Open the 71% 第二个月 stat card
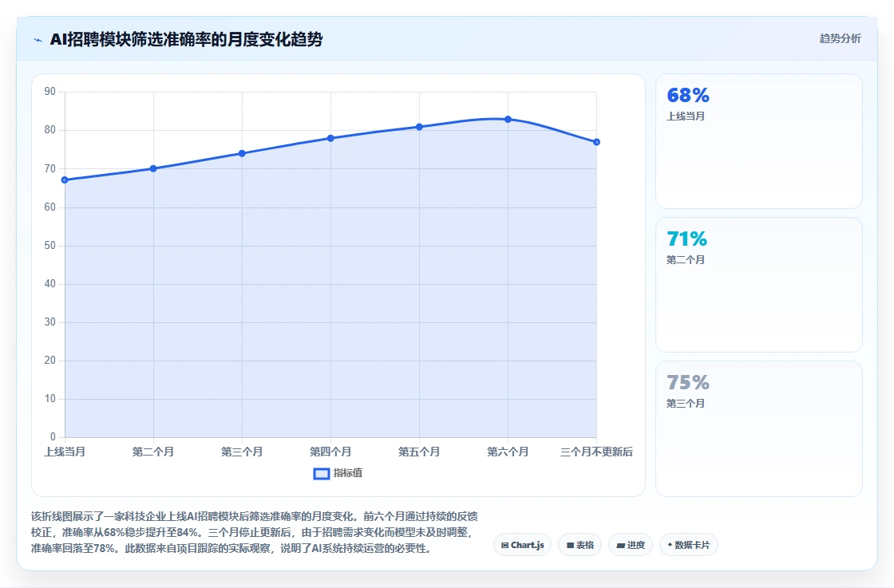The width and height of the screenshot is (894, 588). [x=759, y=285]
